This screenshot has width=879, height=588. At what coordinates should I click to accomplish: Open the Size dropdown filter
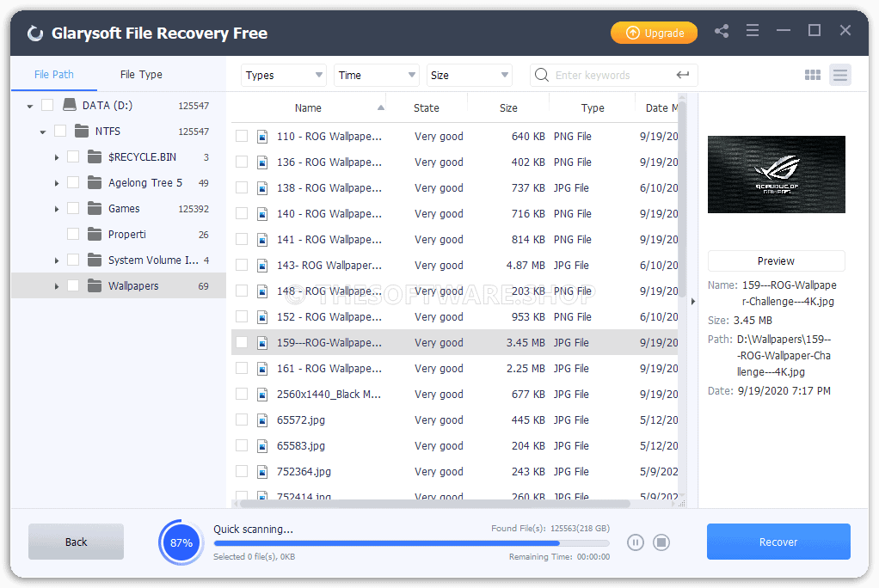coord(470,75)
